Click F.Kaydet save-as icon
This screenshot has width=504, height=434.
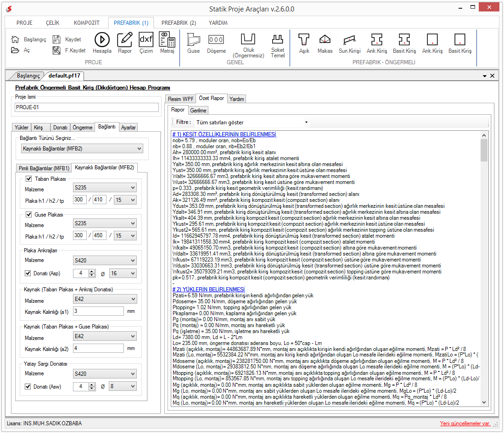tap(56, 50)
